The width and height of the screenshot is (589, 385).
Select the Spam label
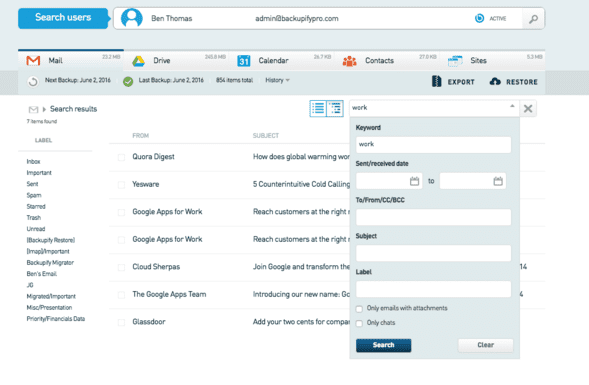click(34, 195)
